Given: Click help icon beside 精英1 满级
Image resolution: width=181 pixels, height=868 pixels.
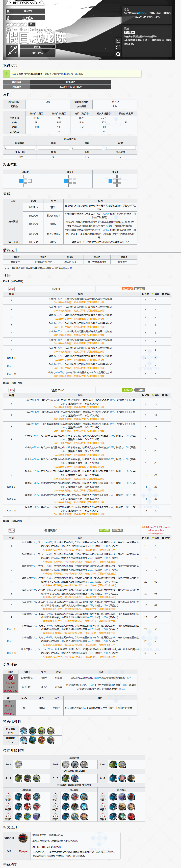Looking at the screenshot, I should 87,113.
